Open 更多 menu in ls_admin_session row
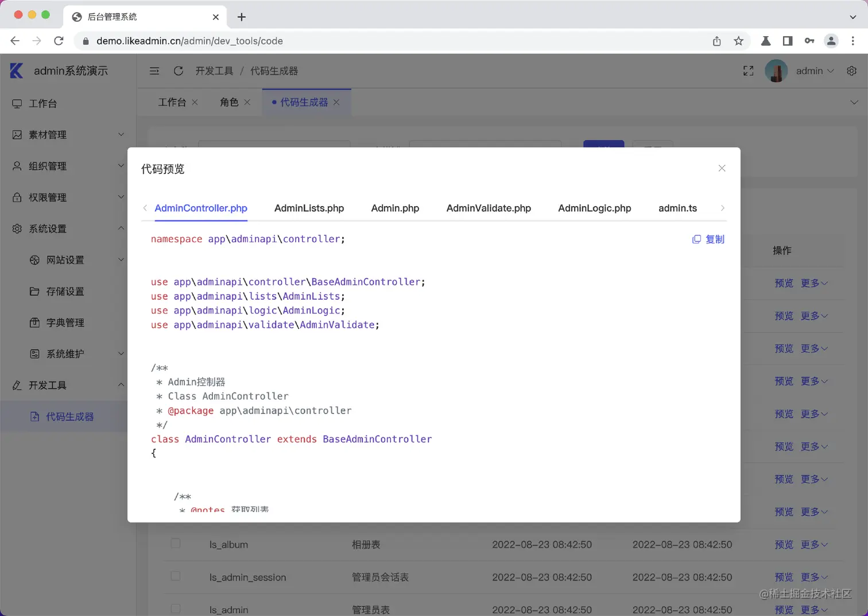This screenshot has height=616, width=868. [x=814, y=577]
